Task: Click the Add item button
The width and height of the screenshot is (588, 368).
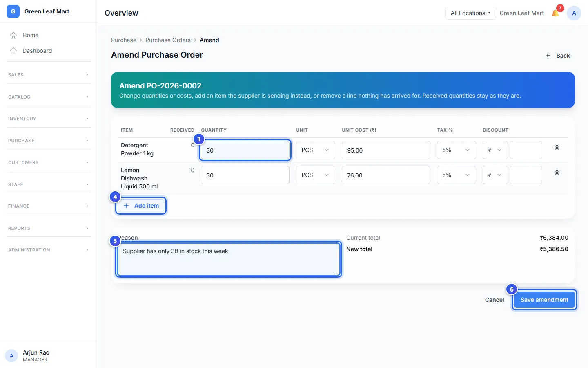Action: click(141, 206)
